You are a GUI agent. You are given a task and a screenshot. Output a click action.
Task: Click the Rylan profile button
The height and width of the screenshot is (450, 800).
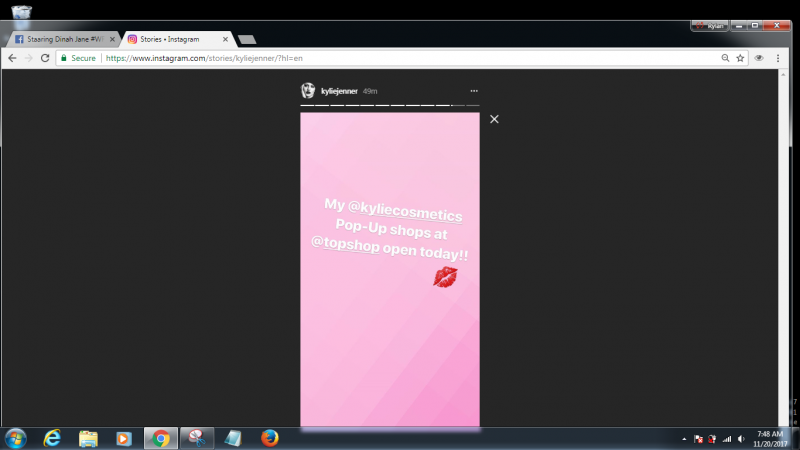710,26
